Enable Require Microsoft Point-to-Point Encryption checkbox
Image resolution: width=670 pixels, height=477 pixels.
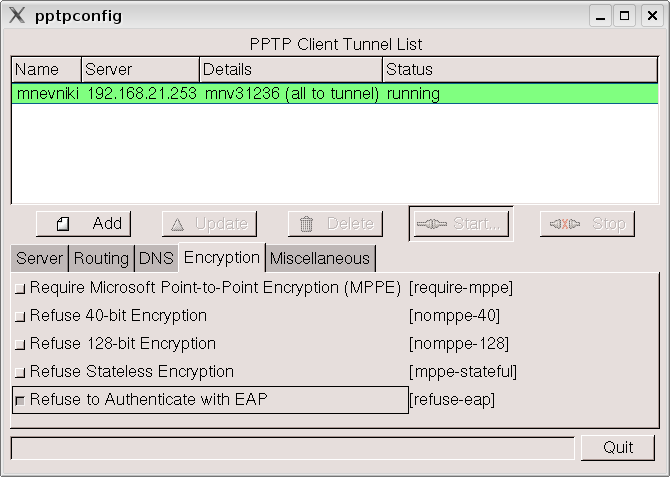[20, 288]
